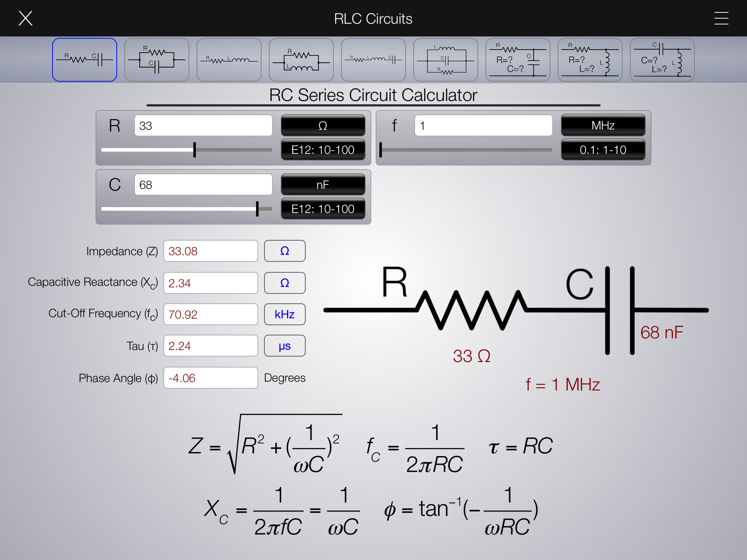Viewport: 747px width, 560px height.
Task: Open the C=? L=? filter calculator
Action: pyautogui.click(x=662, y=59)
